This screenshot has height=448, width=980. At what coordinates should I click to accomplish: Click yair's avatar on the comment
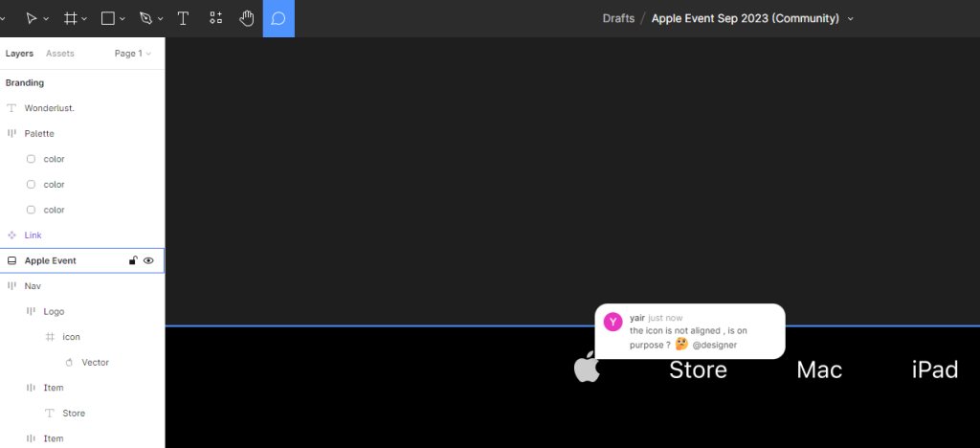tap(612, 322)
